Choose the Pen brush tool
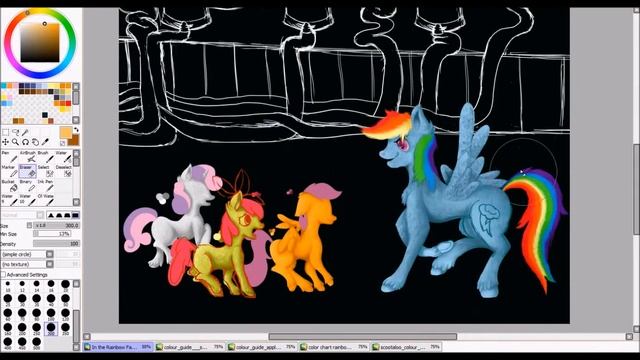 tap(9, 157)
